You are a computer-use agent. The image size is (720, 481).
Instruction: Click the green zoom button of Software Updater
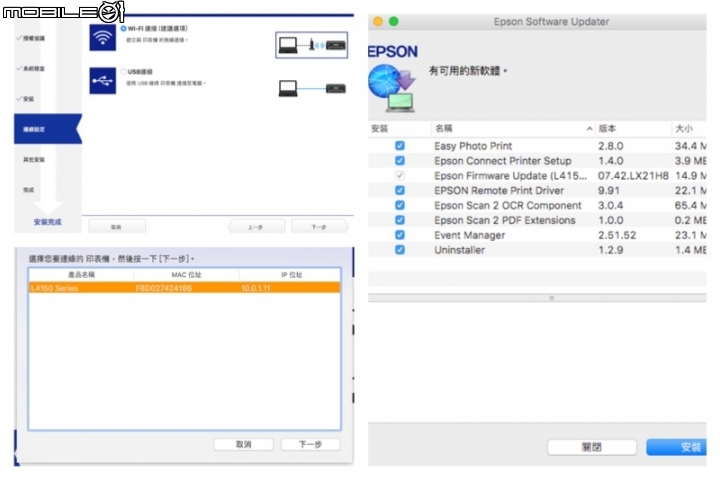[x=394, y=21]
